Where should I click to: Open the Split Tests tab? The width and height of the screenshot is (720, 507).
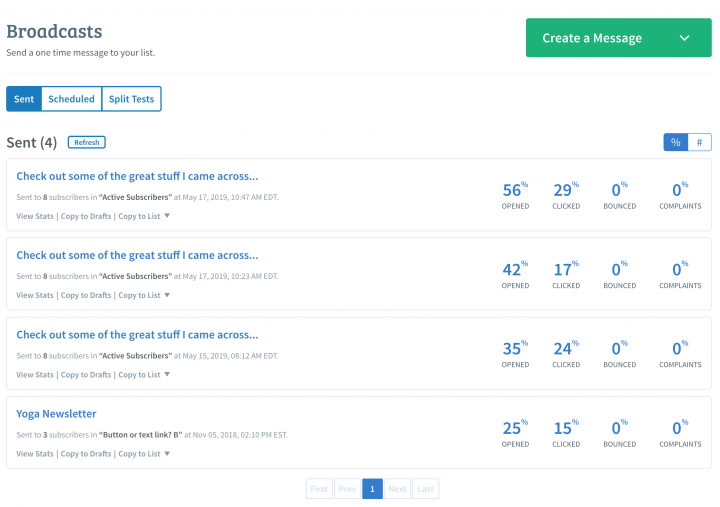(x=131, y=99)
